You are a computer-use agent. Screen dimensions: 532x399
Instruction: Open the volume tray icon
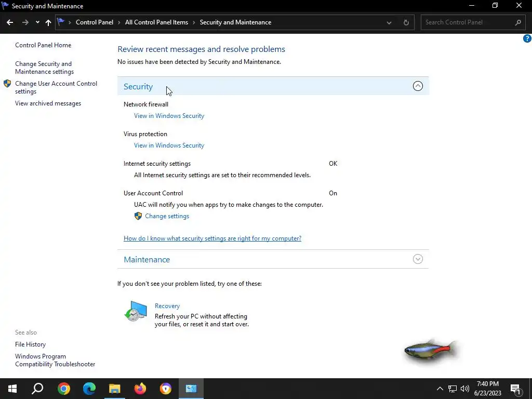tap(465, 389)
